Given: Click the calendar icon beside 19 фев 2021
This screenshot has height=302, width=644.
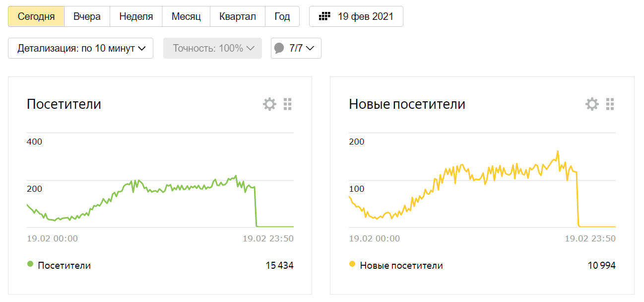Looking at the screenshot, I should coord(324,16).
